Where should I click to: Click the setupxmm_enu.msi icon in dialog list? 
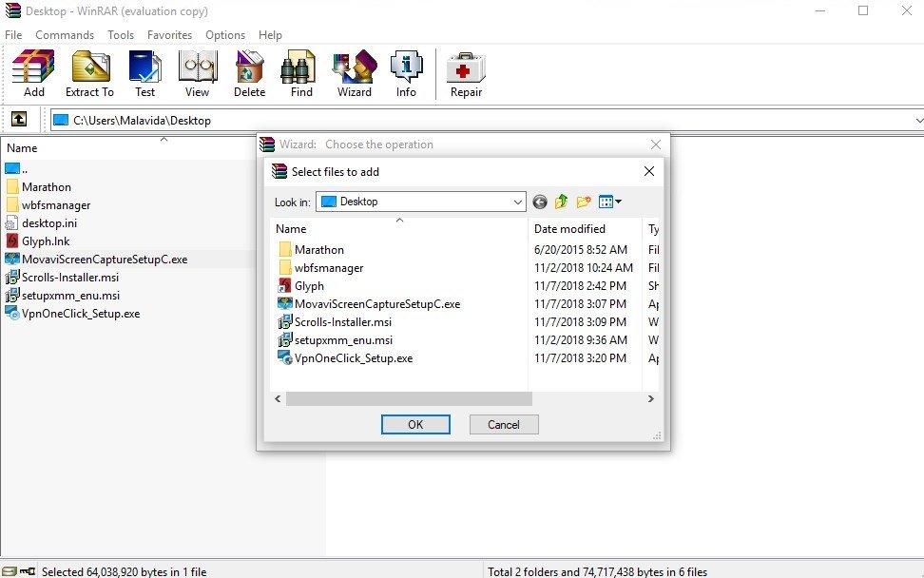(285, 339)
